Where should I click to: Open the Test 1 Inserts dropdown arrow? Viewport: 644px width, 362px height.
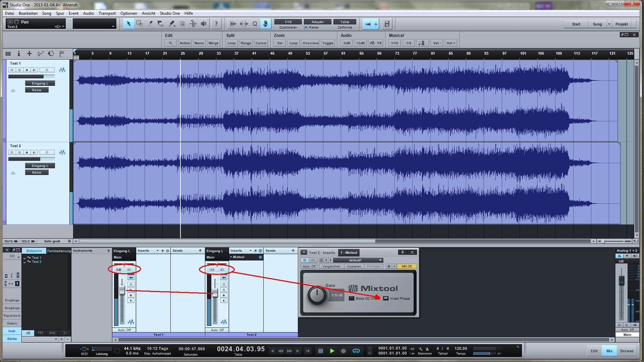click(x=158, y=251)
